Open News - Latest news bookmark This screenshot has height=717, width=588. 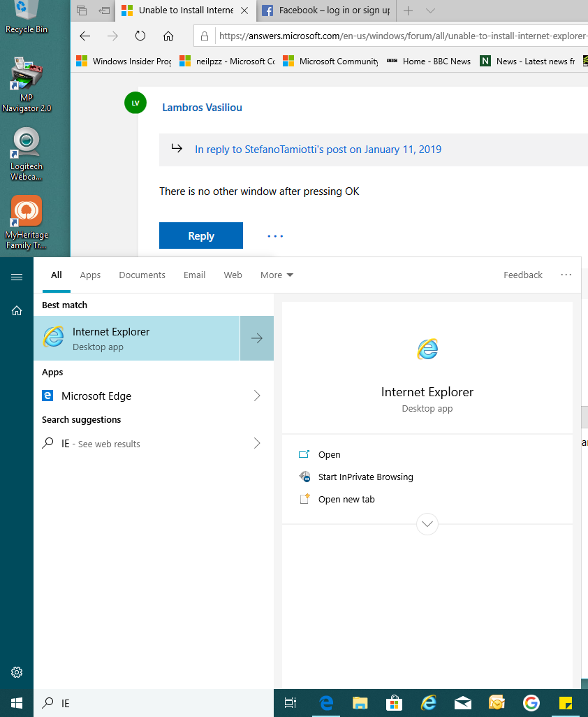[527, 61]
